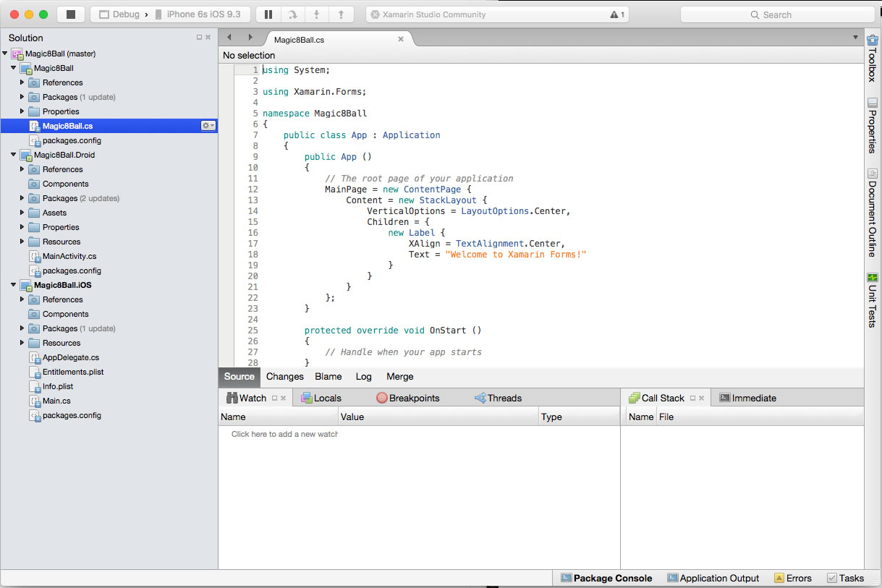Select Components under Magic8Ball.Droid
This screenshot has height=588, width=882.
[x=65, y=184]
